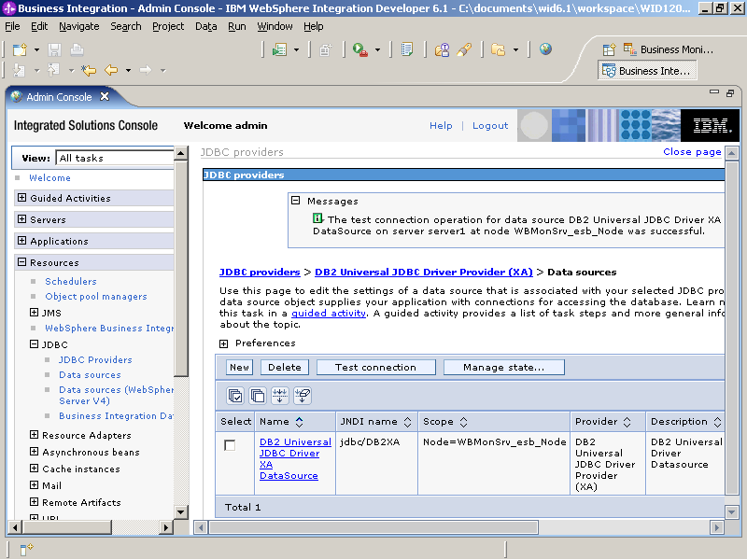
Task: Click the Back yellow arrow icon
Action: pyautogui.click(x=111, y=71)
